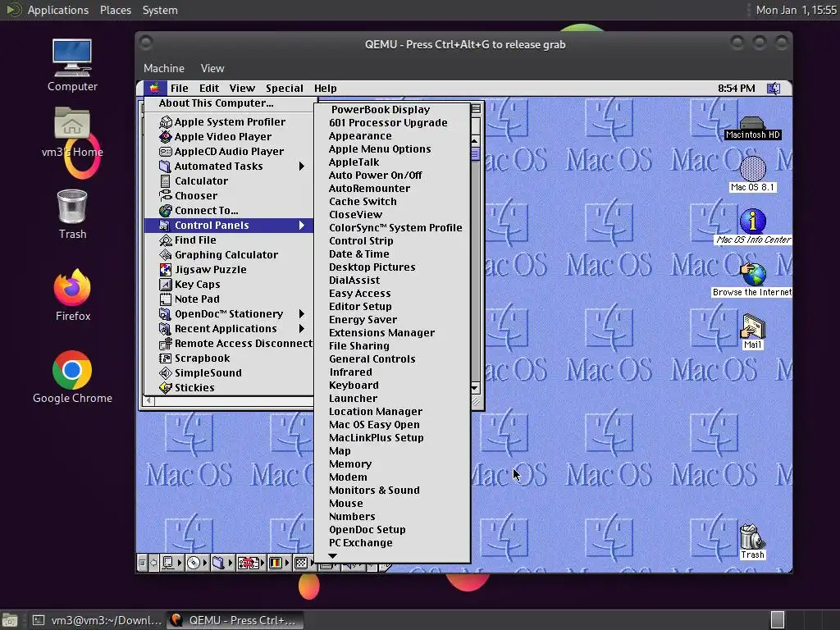Open the Chooser
The height and width of the screenshot is (630, 840).
click(x=229, y=195)
